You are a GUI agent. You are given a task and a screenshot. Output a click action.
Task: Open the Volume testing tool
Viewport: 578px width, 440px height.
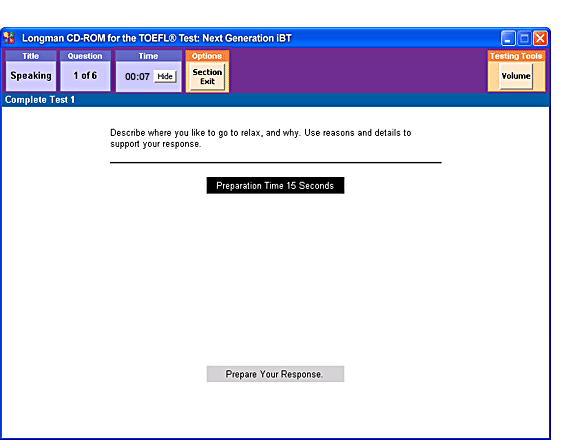tap(516, 76)
